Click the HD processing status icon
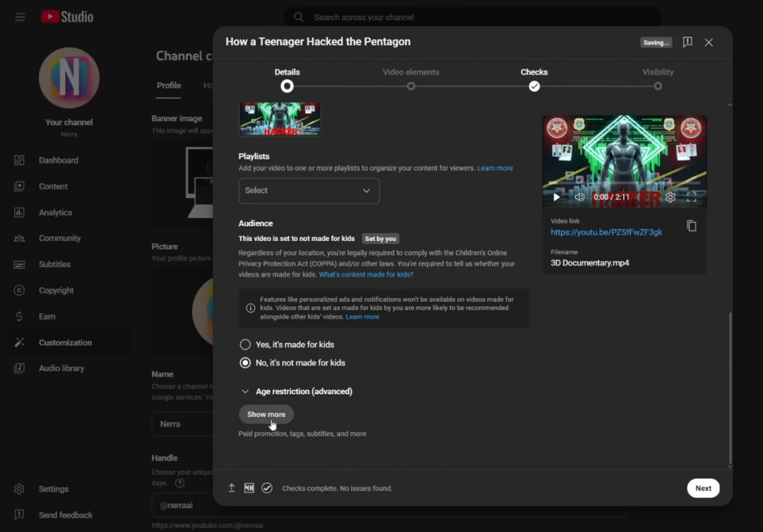Viewport: 763px width, 532px height. click(249, 487)
